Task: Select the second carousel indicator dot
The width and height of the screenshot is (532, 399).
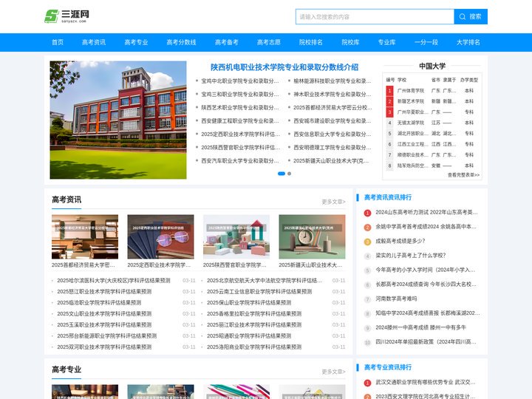Action: [289, 174]
